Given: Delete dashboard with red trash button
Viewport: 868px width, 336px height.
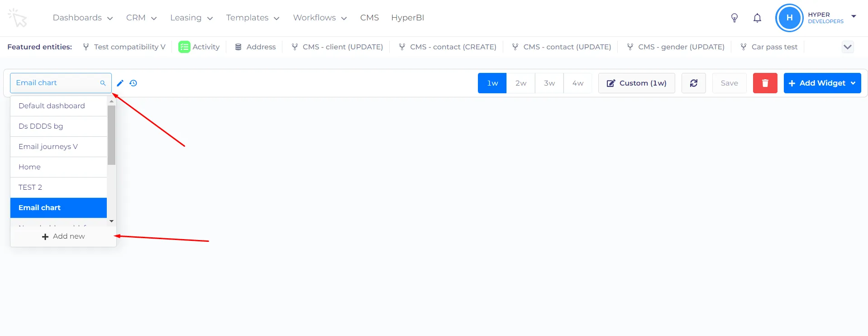Looking at the screenshot, I should (765, 83).
